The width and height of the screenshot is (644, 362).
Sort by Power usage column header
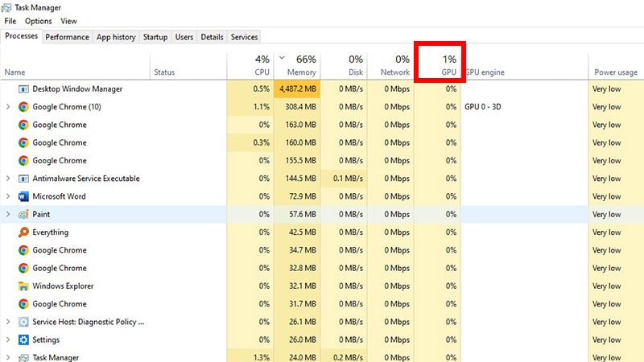coord(616,66)
